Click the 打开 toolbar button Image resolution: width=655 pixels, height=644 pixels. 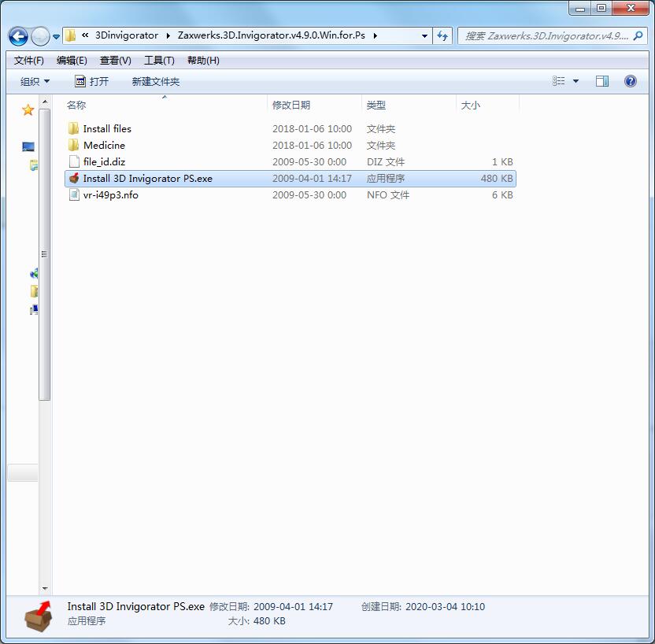(x=91, y=81)
